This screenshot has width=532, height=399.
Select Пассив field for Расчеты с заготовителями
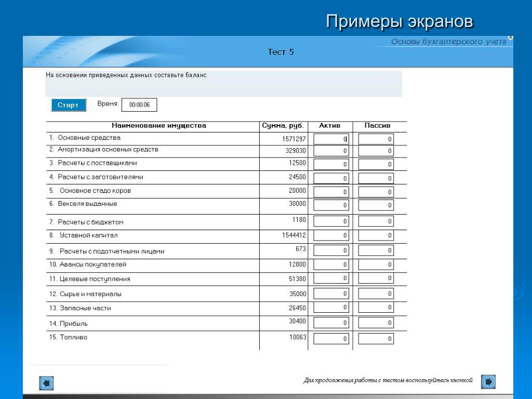376,179
